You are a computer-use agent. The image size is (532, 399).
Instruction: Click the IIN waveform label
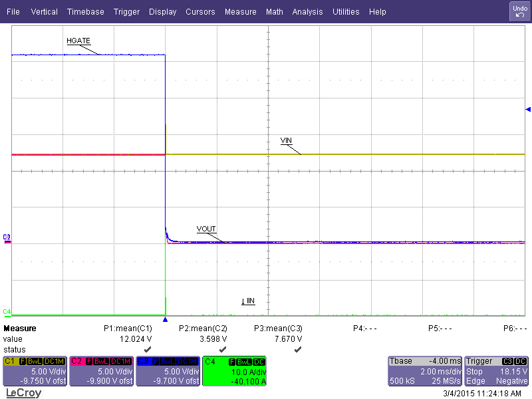(248, 301)
